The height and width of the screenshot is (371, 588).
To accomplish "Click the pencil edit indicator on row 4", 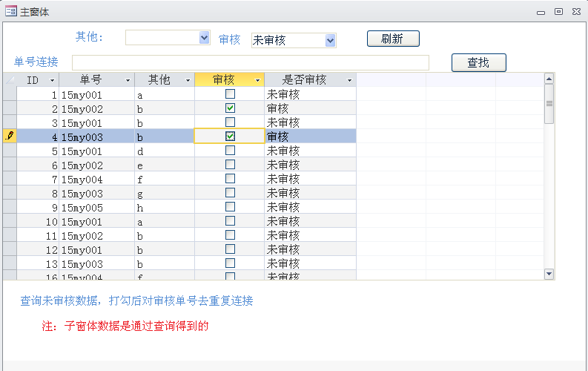I will [x=10, y=136].
